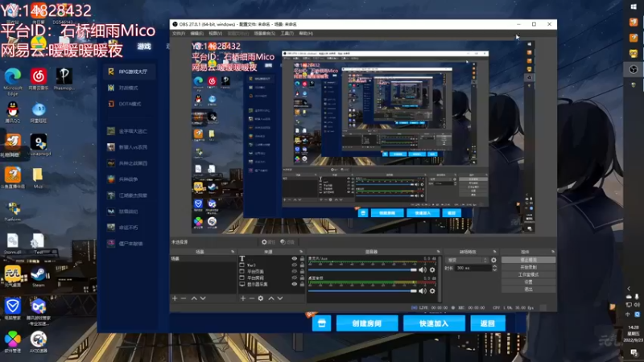This screenshot has width=644, height=362.
Task: Select the display capture source row
Action: [x=272, y=284]
